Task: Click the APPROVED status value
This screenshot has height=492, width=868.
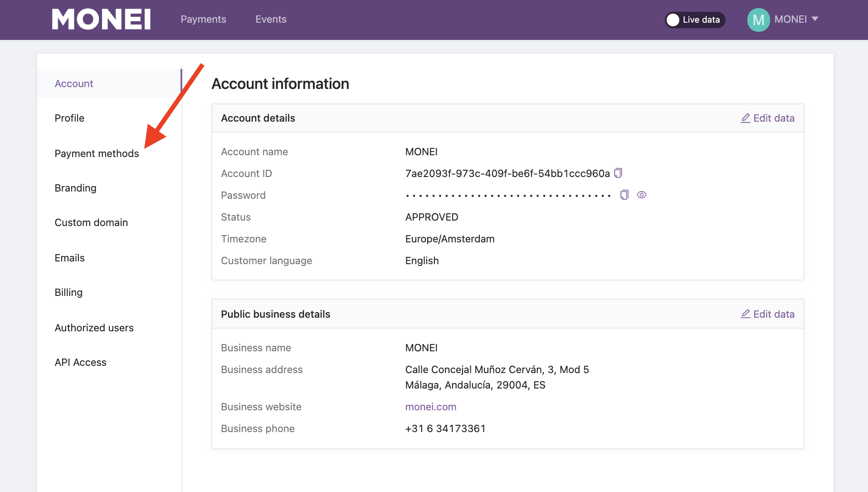Action: (x=432, y=217)
